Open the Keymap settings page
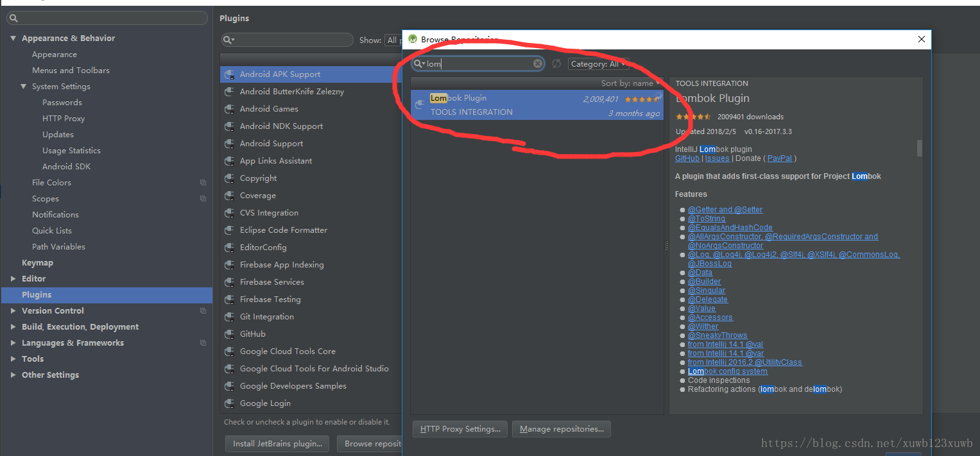Viewport: 980px width, 456px height. click(37, 263)
